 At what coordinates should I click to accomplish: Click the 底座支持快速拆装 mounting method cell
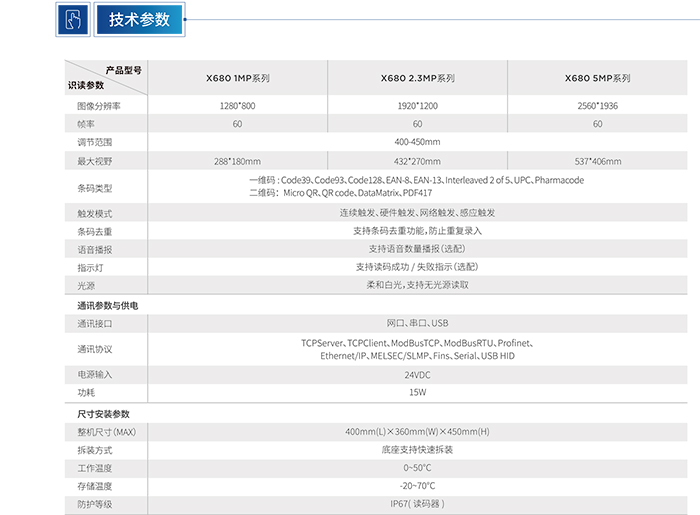pyautogui.click(x=417, y=450)
